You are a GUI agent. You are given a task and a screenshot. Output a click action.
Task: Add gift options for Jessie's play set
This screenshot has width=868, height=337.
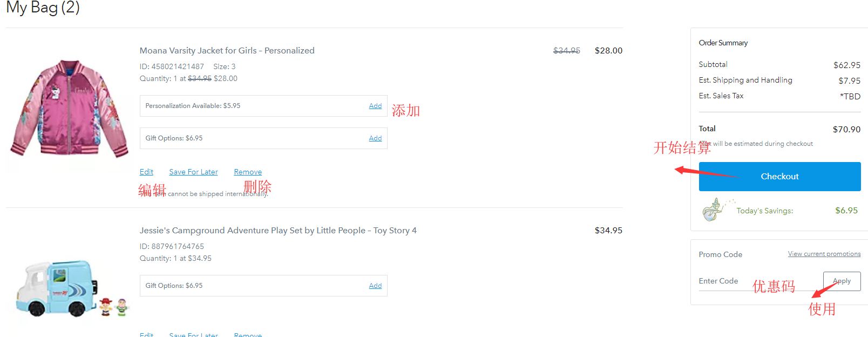pyautogui.click(x=375, y=286)
